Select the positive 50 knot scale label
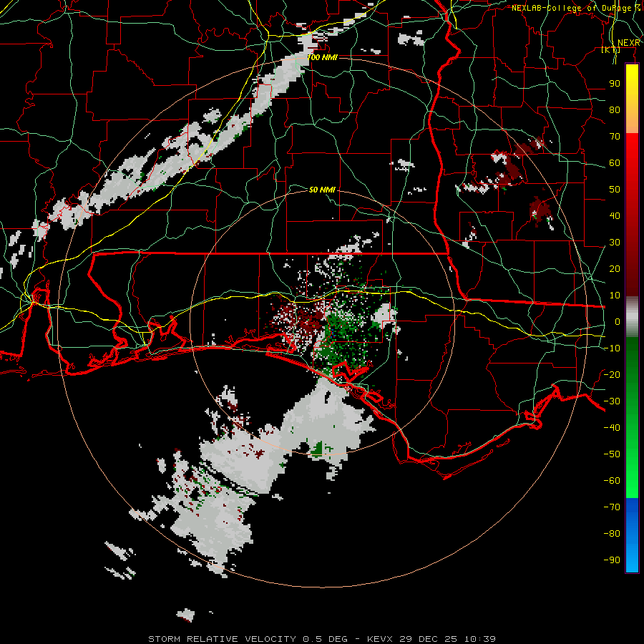The width and height of the screenshot is (644, 644). tap(615, 190)
